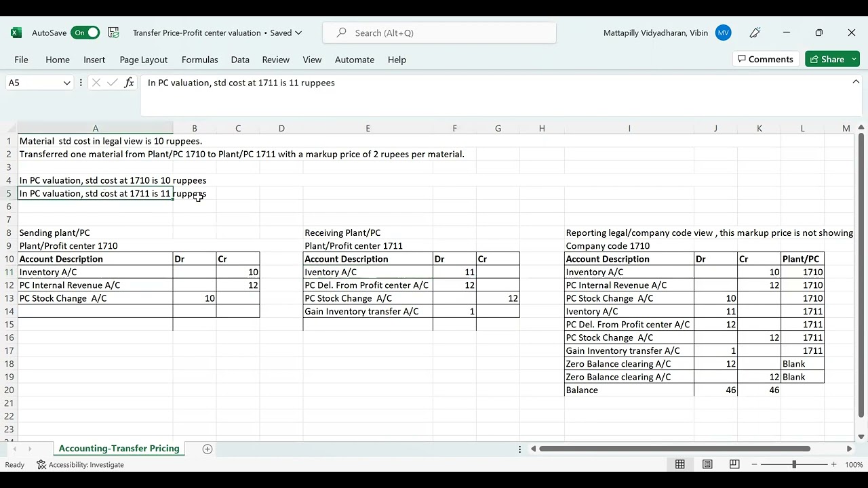Open the Formulas tab

click(x=200, y=60)
